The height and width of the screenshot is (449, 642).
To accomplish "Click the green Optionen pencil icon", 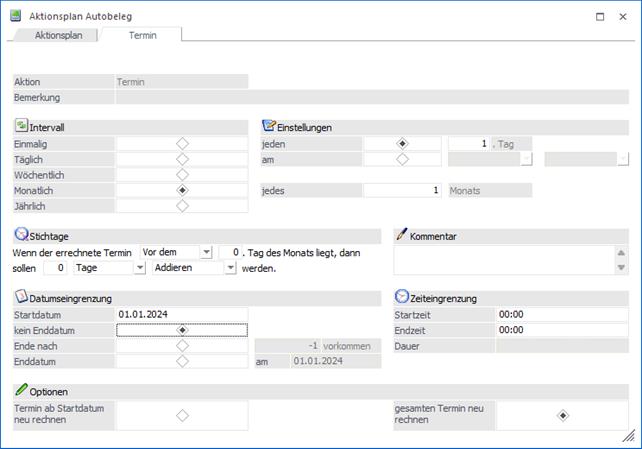I will (21, 390).
